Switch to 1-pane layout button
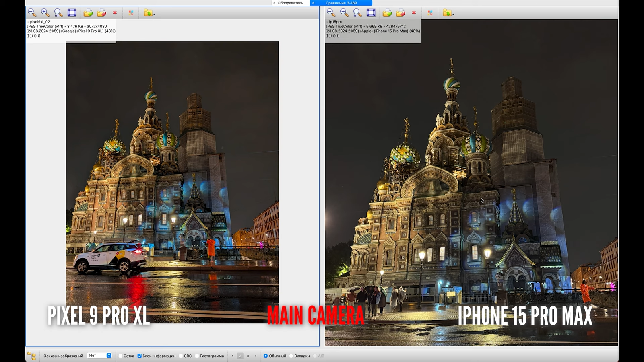This screenshot has height=362, width=644. pyautogui.click(x=233, y=356)
